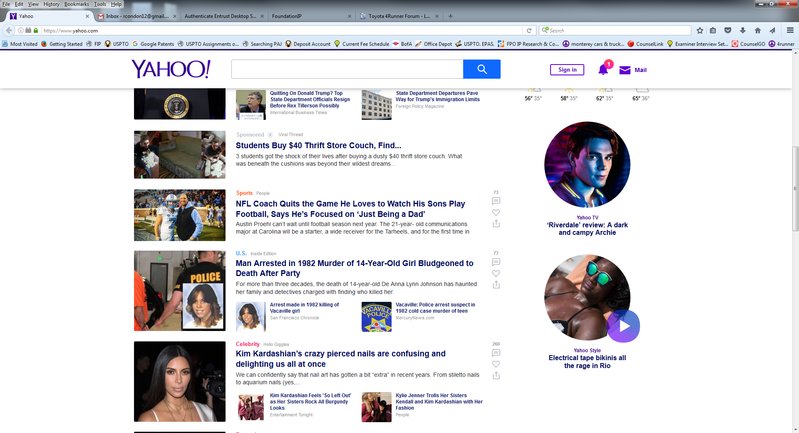
Task: Click the Mail link in header
Action: click(x=641, y=70)
